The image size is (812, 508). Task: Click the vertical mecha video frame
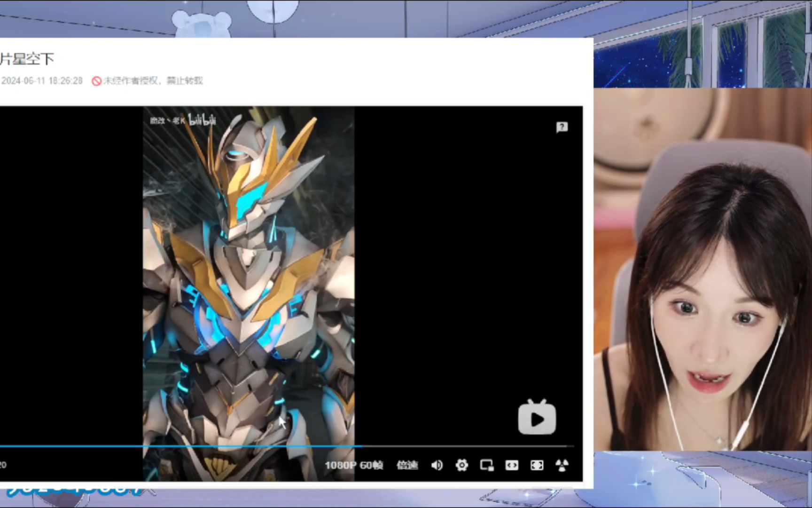point(249,294)
